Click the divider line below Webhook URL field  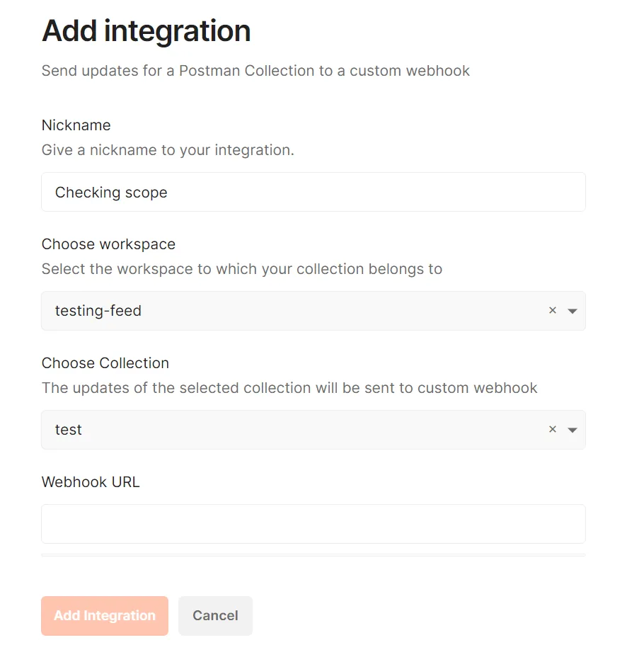click(313, 556)
